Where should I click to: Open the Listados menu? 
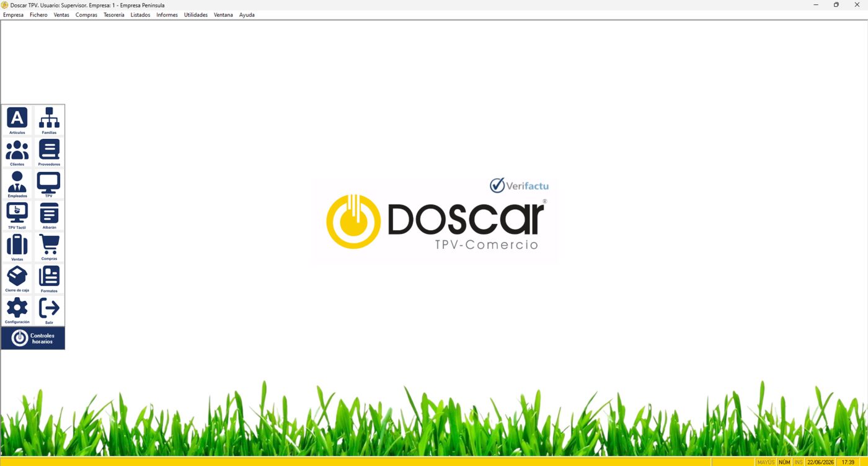click(x=140, y=15)
